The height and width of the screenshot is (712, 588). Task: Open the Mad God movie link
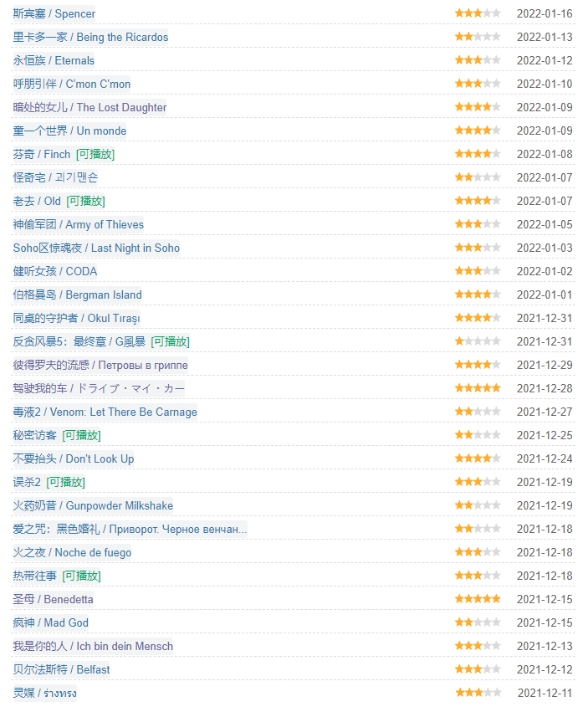coord(51,623)
